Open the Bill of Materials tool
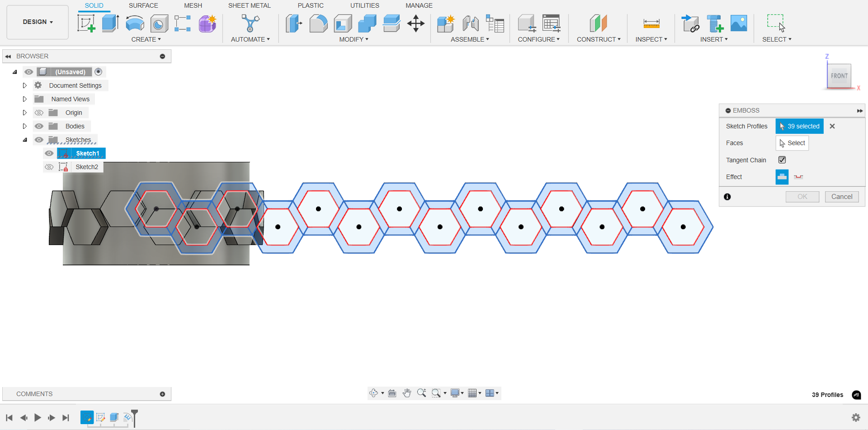 pyautogui.click(x=495, y=23)
